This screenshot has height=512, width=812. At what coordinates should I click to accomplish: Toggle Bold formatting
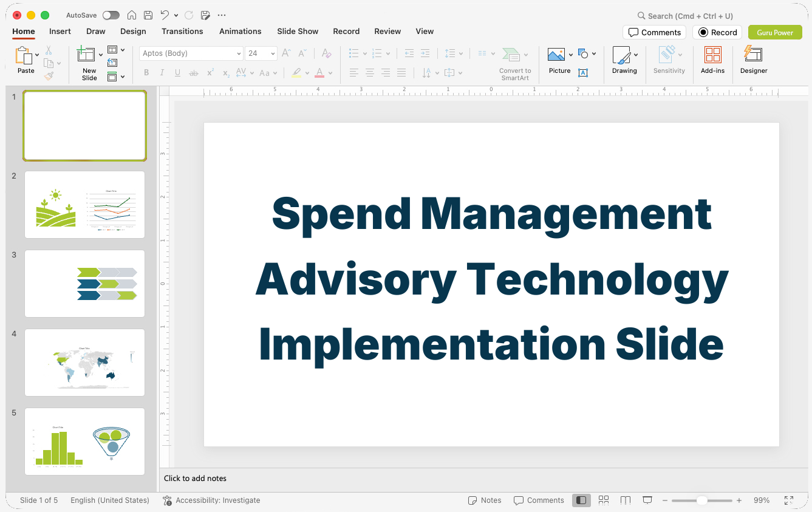coord(146,73)
